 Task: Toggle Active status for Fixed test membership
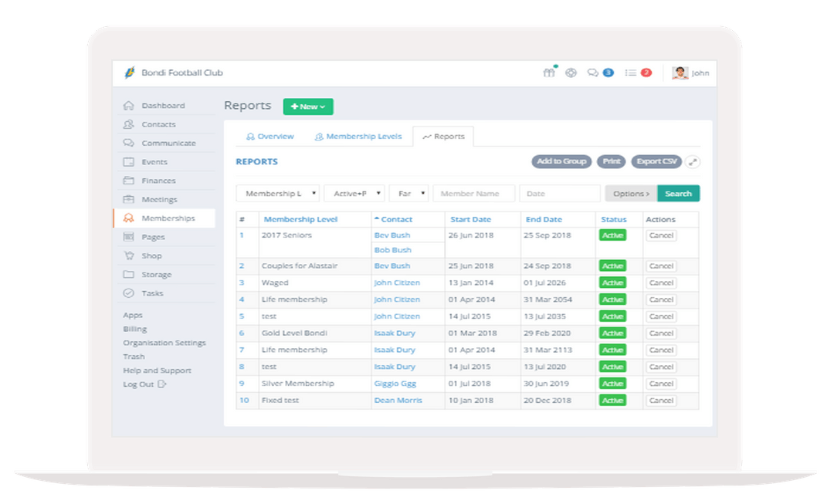[612, 400]
